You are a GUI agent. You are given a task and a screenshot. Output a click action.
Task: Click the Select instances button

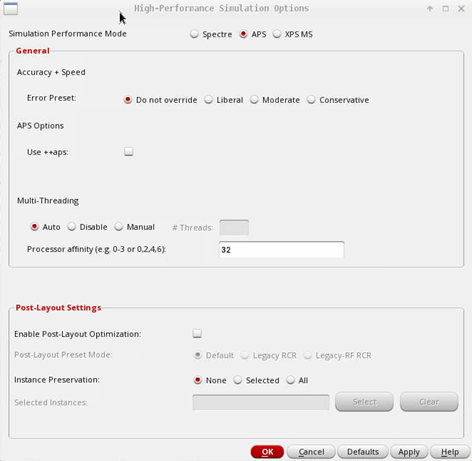pos(364,402)
